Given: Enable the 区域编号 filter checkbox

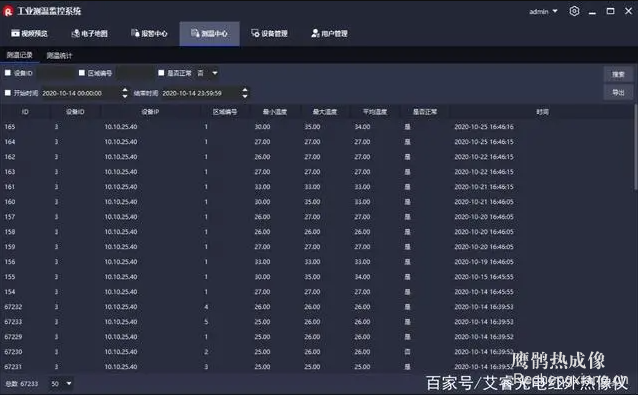Looking at the screenshot, I should [x=82, y=73].
